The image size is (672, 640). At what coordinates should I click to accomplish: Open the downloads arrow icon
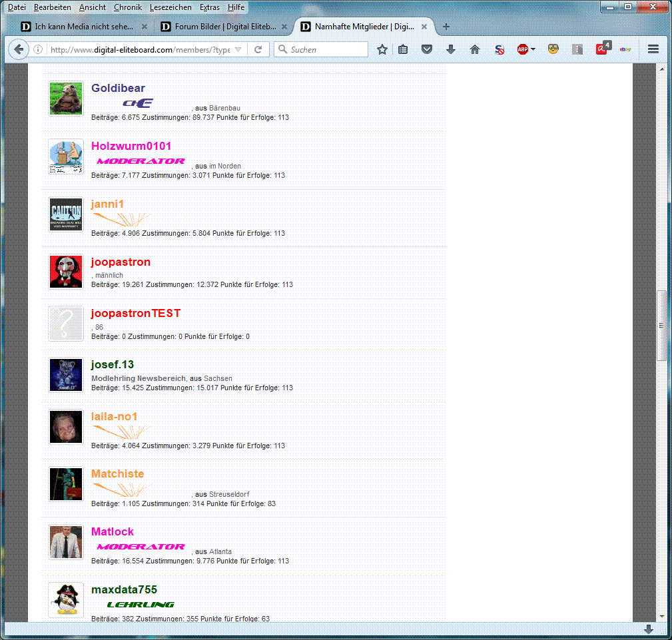[450, 50]
